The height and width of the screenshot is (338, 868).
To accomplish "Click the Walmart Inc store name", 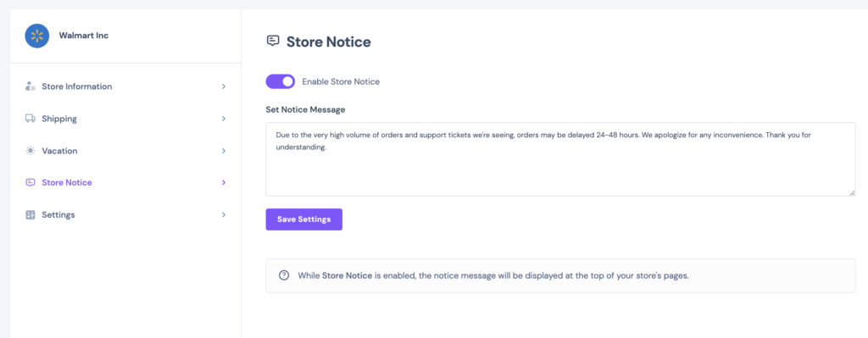I will 84,36.
